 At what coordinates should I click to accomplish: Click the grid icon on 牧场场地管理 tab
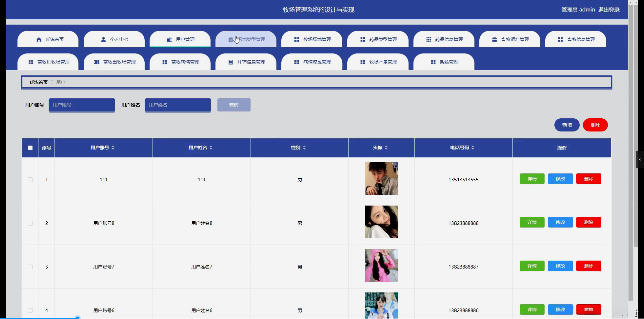pyautogui.click(x=297, y=40)
